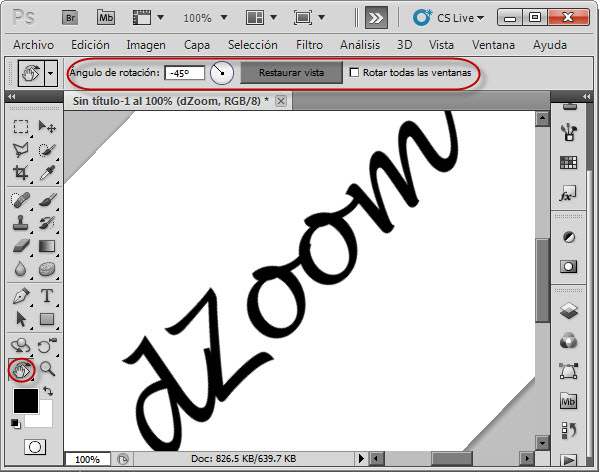Select the Eyedropper tool
Image resolution: width=599 pixels, height=472 pixels.
tap(47, 173)
